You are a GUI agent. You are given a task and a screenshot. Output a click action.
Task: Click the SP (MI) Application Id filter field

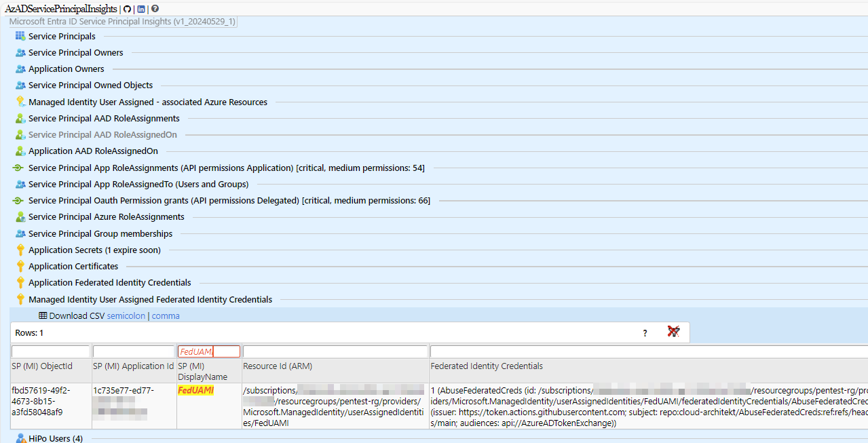(x=134, y=351)
